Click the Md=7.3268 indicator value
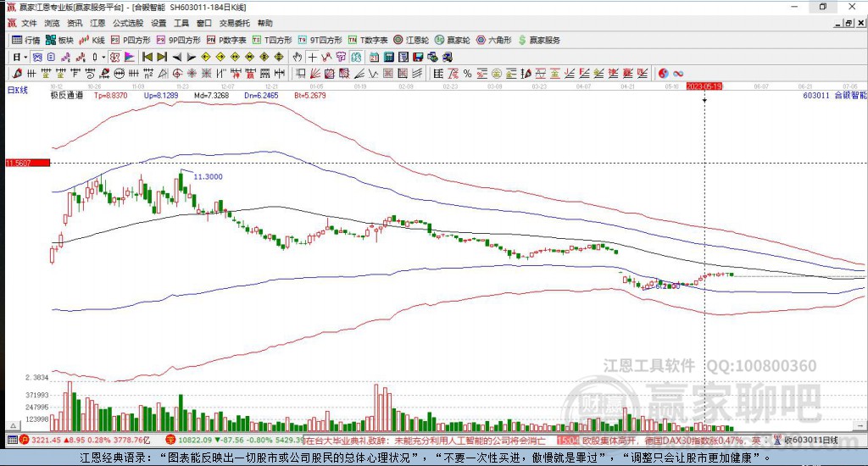868x466 pixels. click(x=211, y=95)
